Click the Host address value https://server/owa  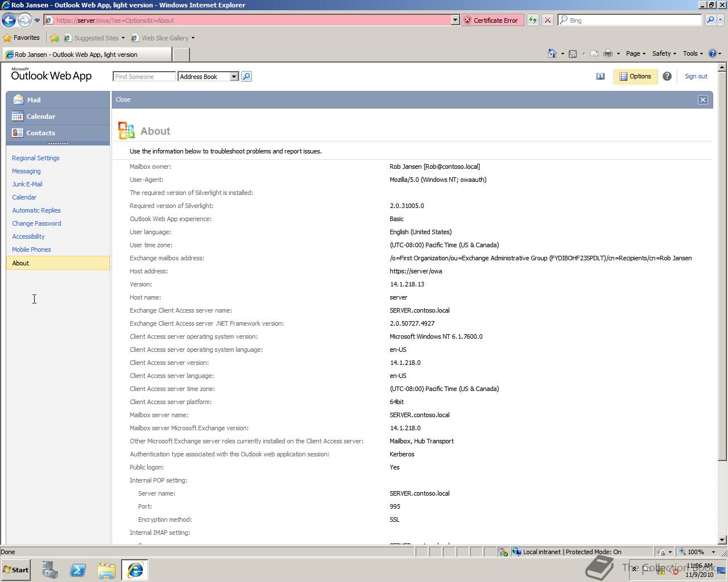coord(416,271)
